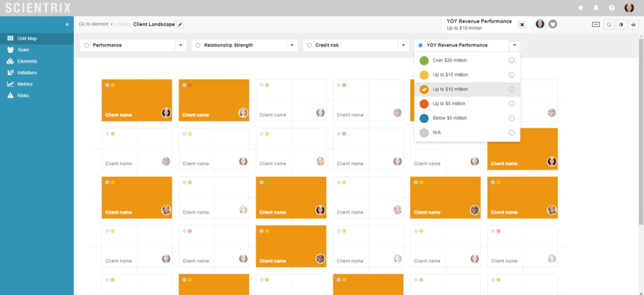Open the more options ellipsis icon
Image resolution: width=644 pixels, height=295 pixels.
(x=596, y=24)
